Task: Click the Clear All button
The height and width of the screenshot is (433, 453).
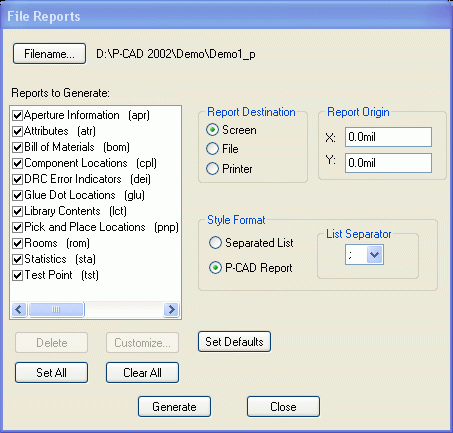Action: pyautogui.click(x=142, y=372)
